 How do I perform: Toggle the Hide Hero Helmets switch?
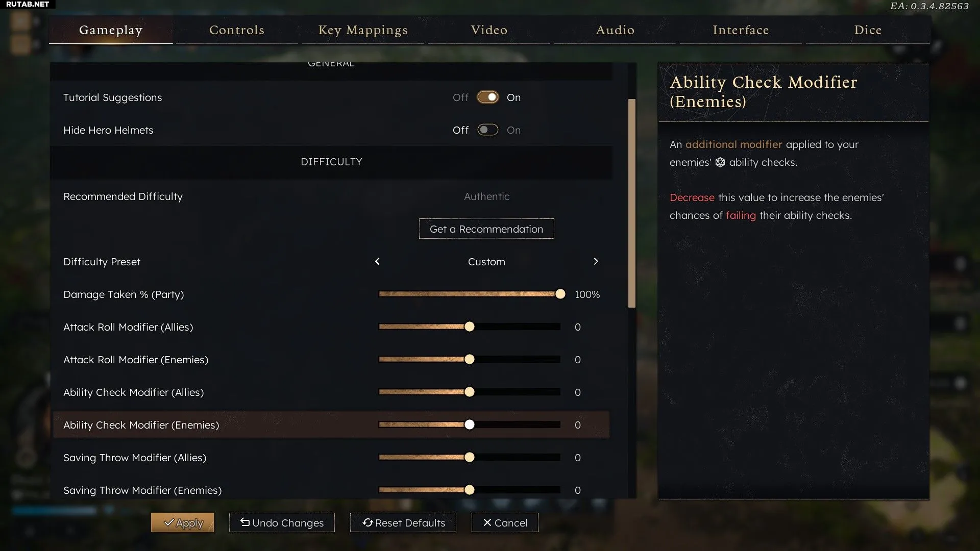487,130
